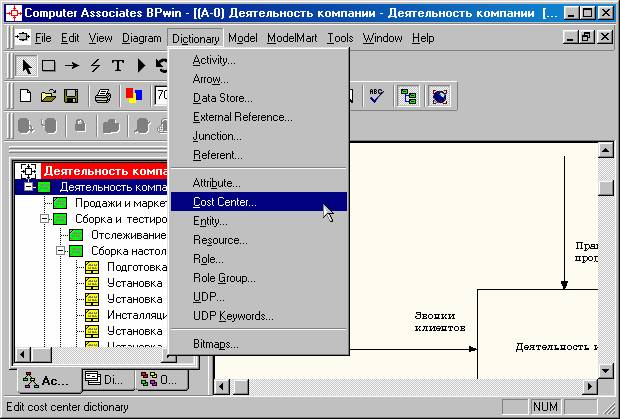Choose Arrow... dictionary entry
The image size is (620, 419).
[259, 79]
